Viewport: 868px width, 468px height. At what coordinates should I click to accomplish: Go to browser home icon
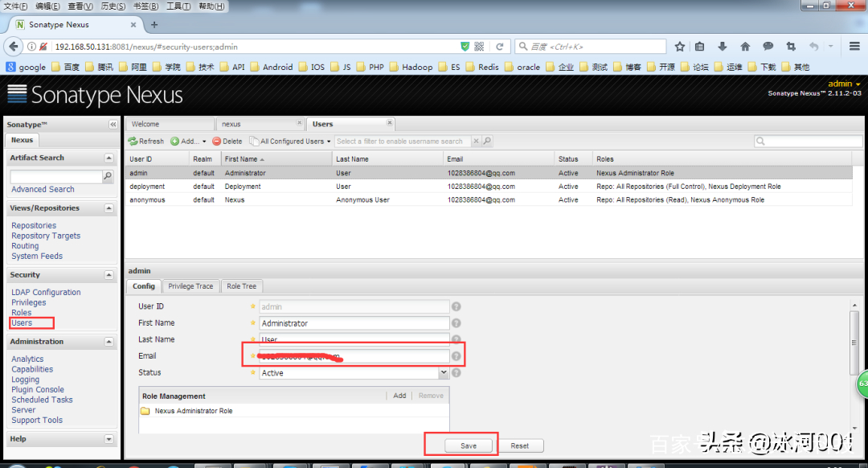point(745,47)
